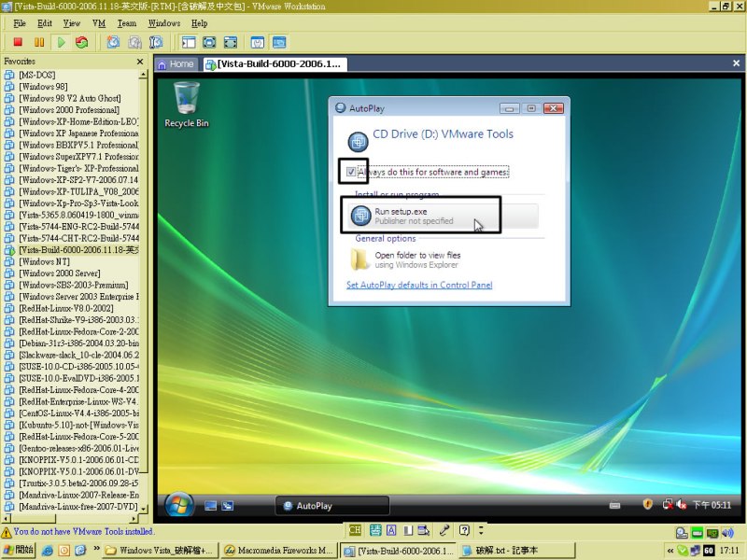This screenshot has width=747, height=560.
Task: Click the CH language bar indicator
Action: click(x=355, y=530)
